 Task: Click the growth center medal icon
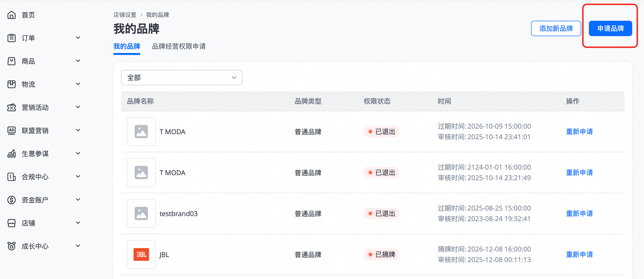12,246
